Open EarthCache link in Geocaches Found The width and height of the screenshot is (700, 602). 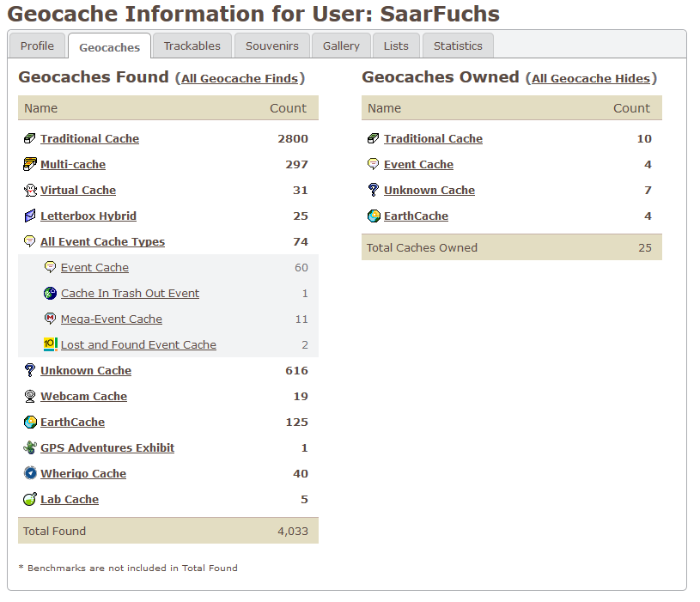(x=73, y=423)
